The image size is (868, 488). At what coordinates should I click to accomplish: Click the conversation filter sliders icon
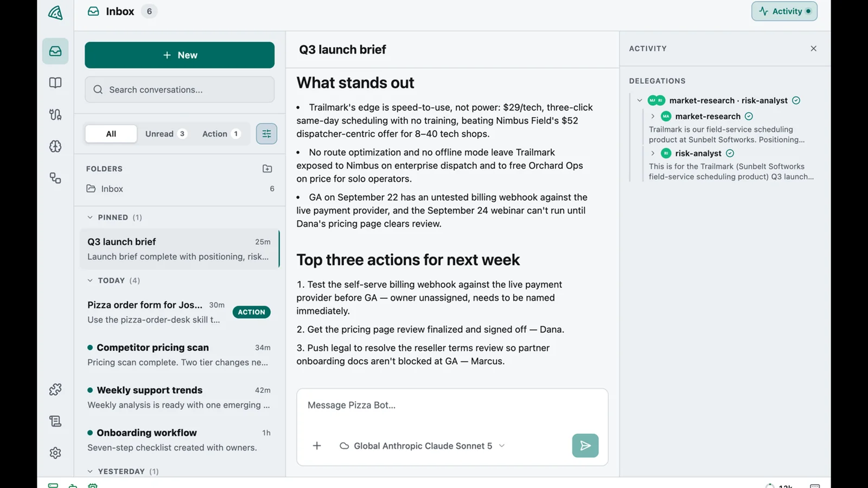pyautogui.click(x=266, y=133)
